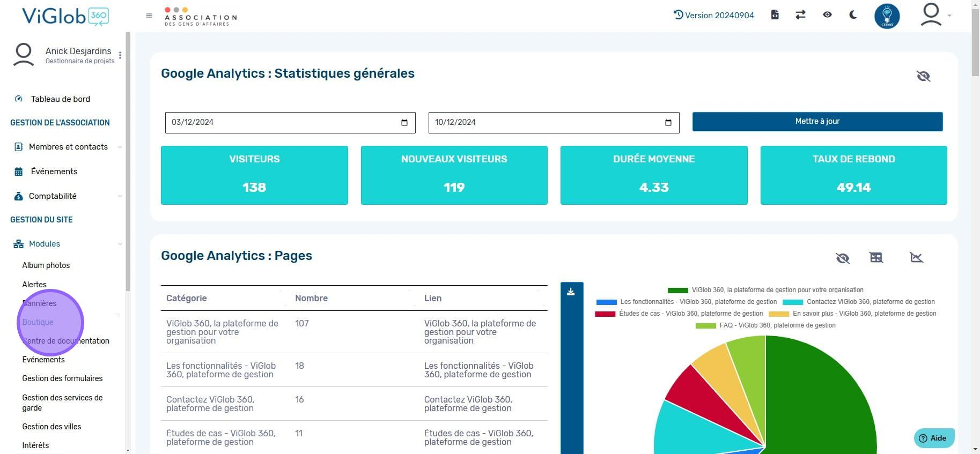Toggle red legend swatch Études de cas
This screenshot has height=454, width=980.
point(605,314)
